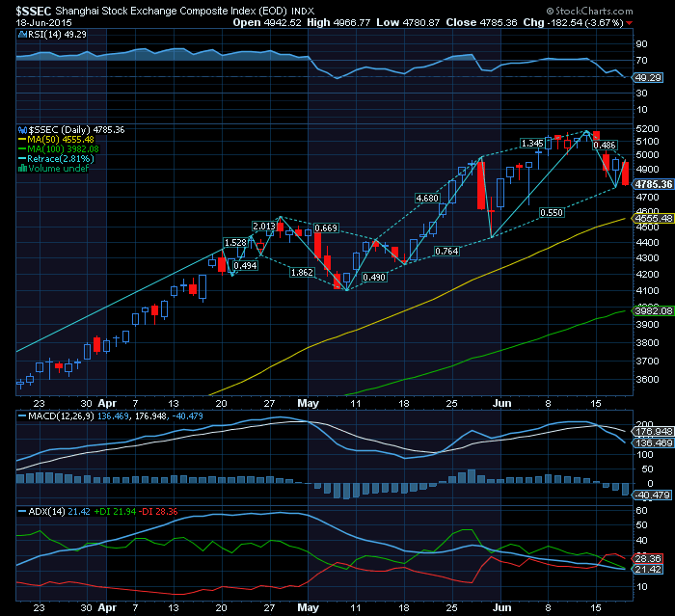The width and height of the screenshot is (675, 616).
Task: Click the RSI 49.29 axis value tag
Action: tap(648, 78)
